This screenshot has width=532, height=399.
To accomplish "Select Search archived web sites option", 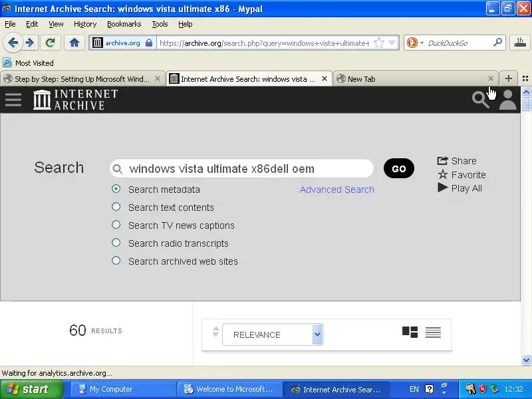I will tap(116, 261).
